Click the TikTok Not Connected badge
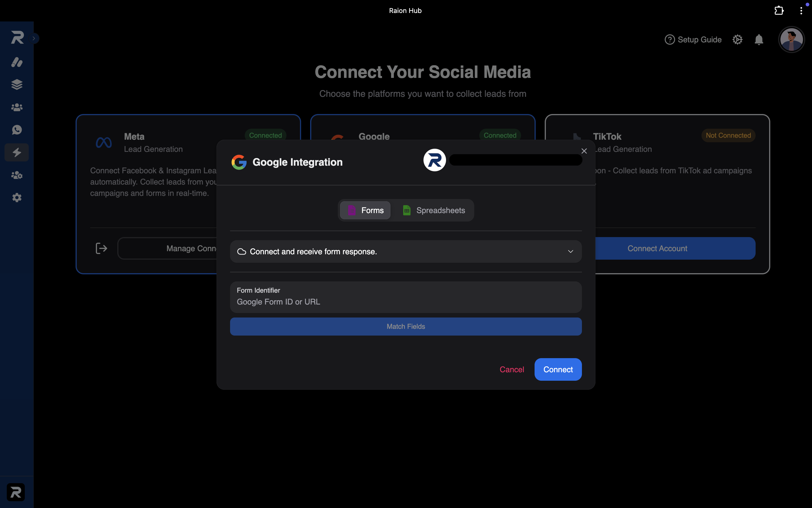 coord(728,135)
